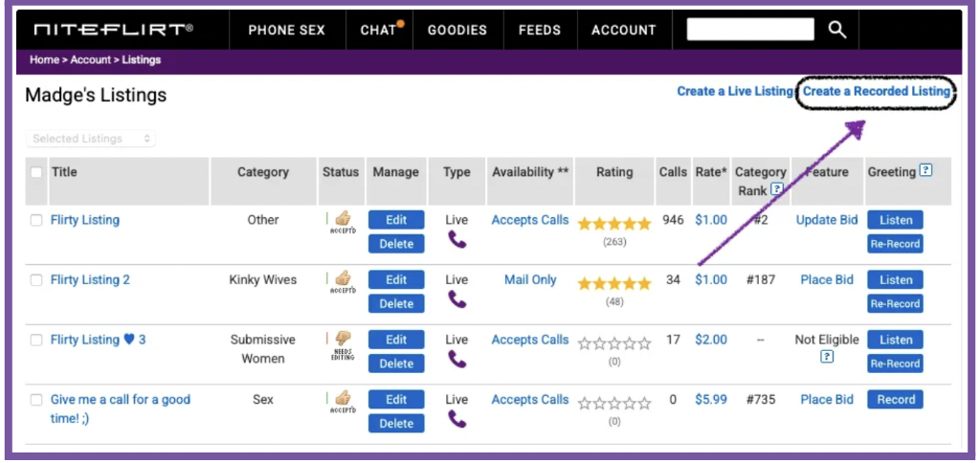
Task: Click the $5.99 rate link
Action: point(711,400)
